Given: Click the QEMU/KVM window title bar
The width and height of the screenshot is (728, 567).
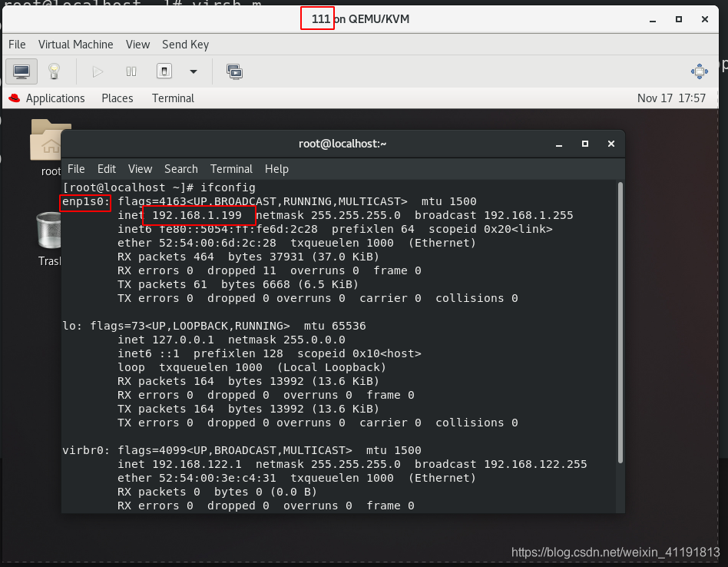Looking at the screenshot, I should pos(360,19).
